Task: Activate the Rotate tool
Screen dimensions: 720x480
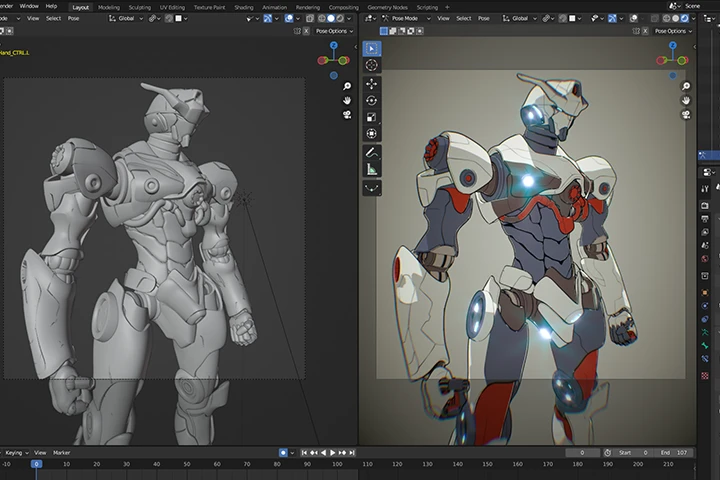Action: (x=371, y=101)
